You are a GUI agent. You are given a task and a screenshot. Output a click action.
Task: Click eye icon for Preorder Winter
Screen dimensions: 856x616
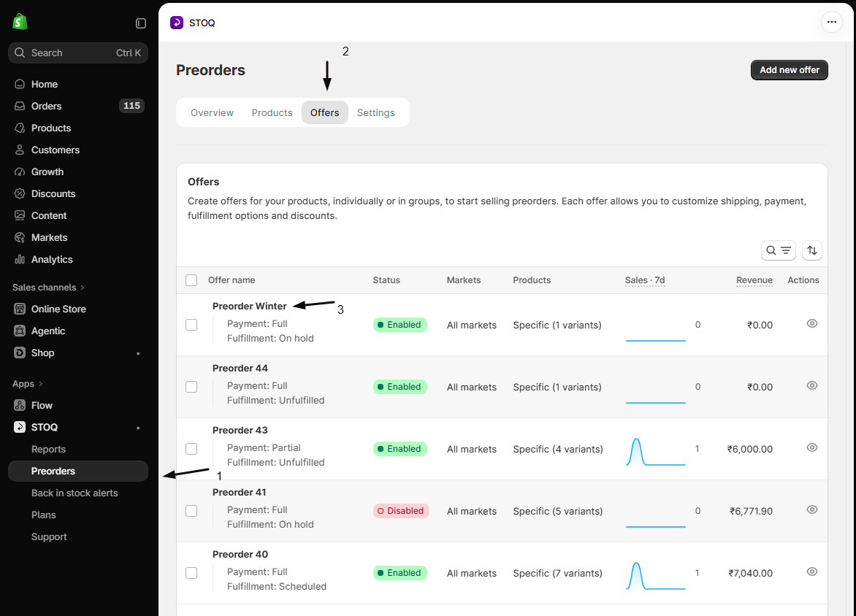[811, 323]
